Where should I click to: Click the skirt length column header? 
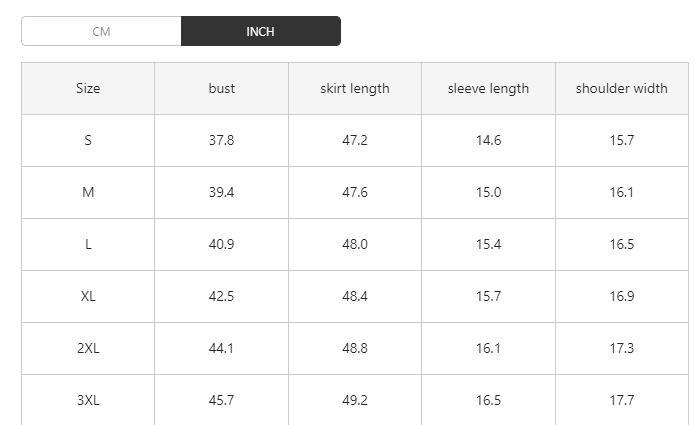(x=355, y=88)
